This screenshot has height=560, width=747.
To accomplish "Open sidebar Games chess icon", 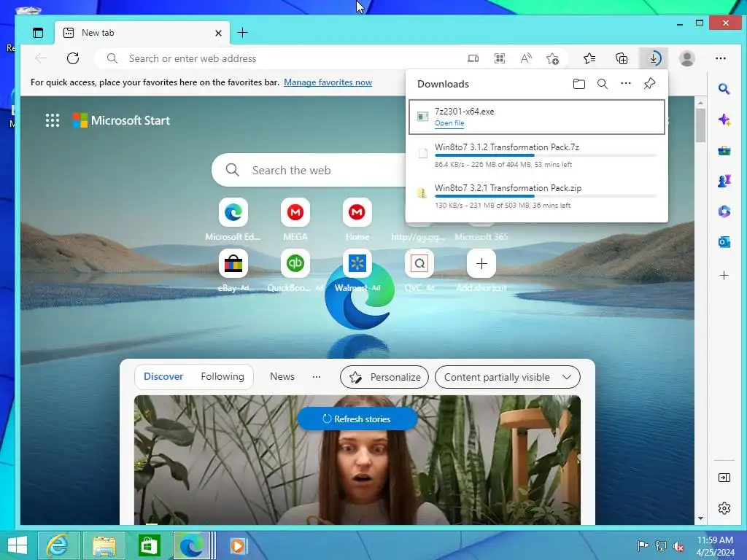I will (x=724, y=181).
